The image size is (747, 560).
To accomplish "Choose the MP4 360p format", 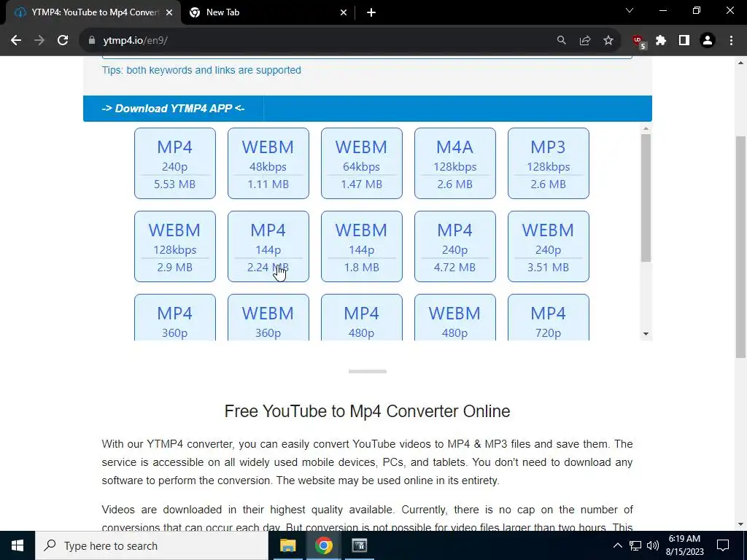I will tap(175, 318).
